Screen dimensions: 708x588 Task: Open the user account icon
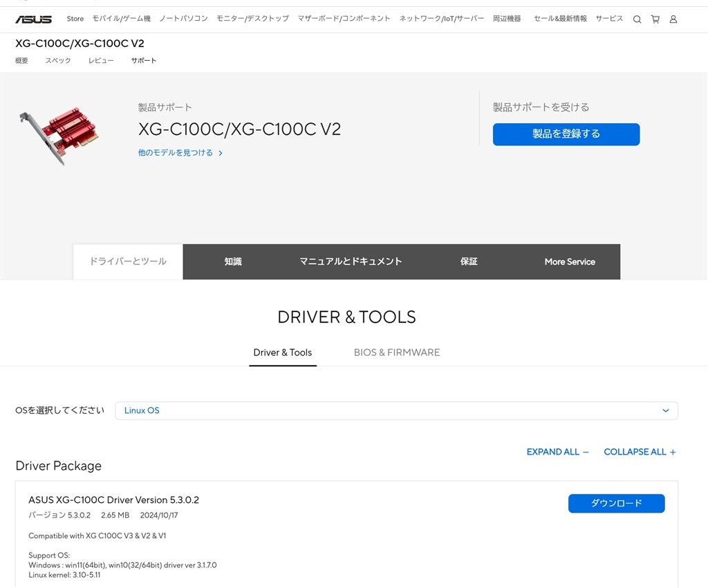[x=673, y=19]
